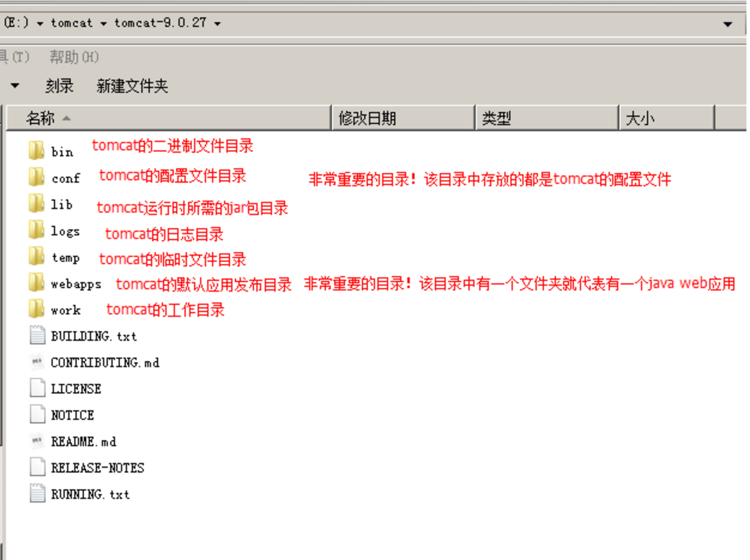The image size is (750, 560).
Task: Click the webapps folder icon
Action: click(x=37, y=282)
